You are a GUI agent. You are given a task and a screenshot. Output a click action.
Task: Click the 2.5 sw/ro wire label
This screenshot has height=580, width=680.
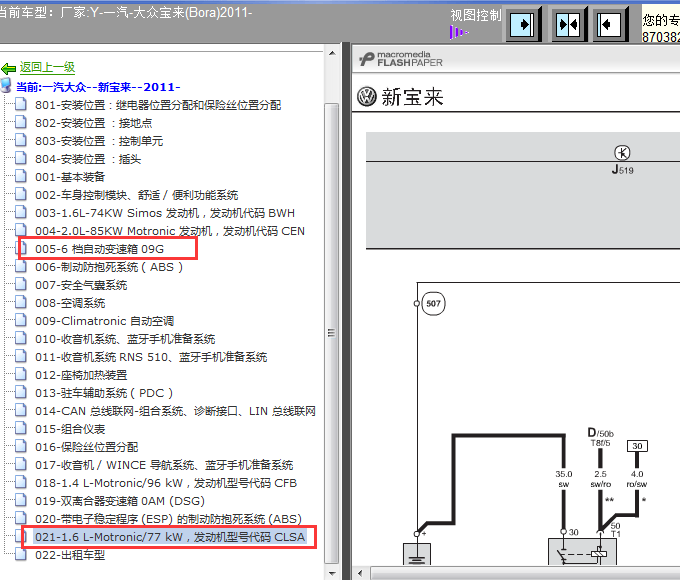click(x=601, y=479)
